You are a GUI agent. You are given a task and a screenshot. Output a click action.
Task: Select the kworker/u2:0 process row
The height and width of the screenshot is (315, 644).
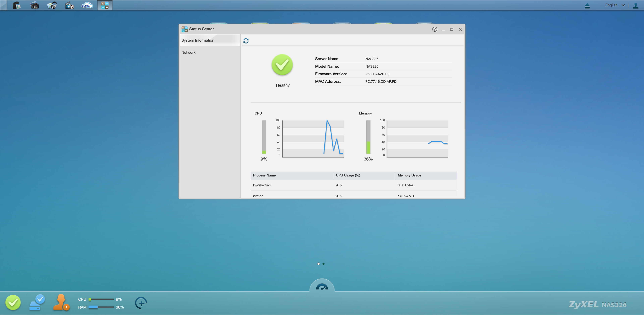(354, 185)
